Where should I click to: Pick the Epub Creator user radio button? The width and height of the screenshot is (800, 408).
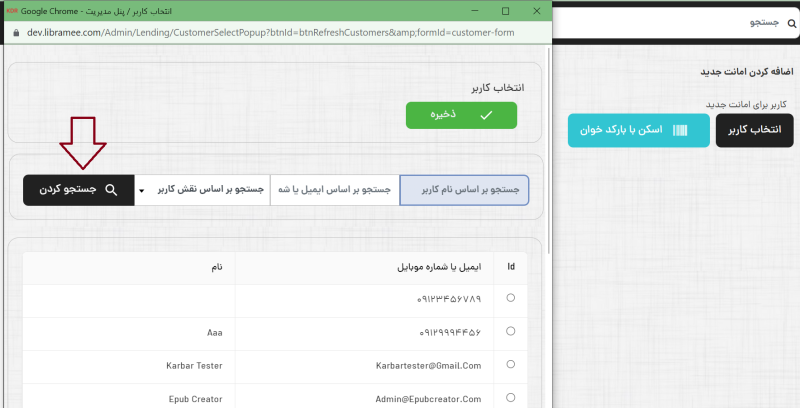[511, 397]
